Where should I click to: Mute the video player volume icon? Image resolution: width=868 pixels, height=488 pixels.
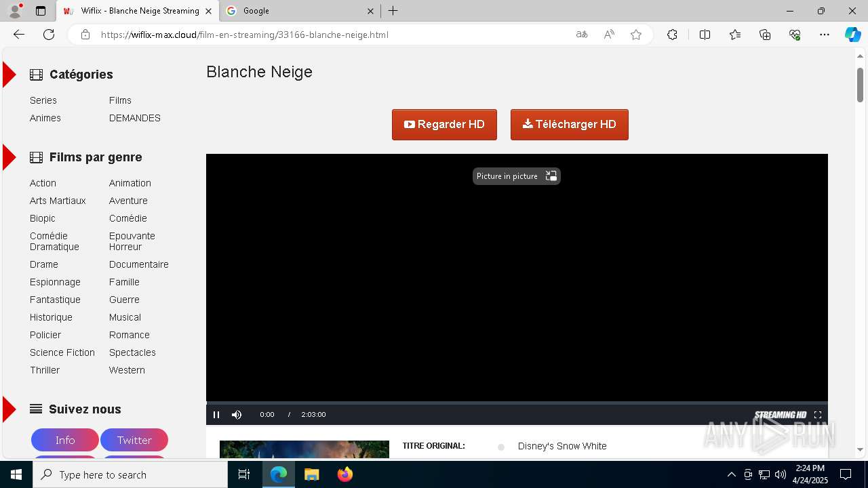(237, 415)
